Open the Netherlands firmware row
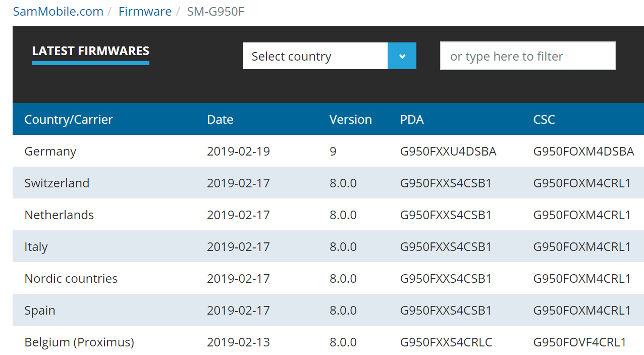The height and width of the screenshot is (355, 644). coord(328,215)
